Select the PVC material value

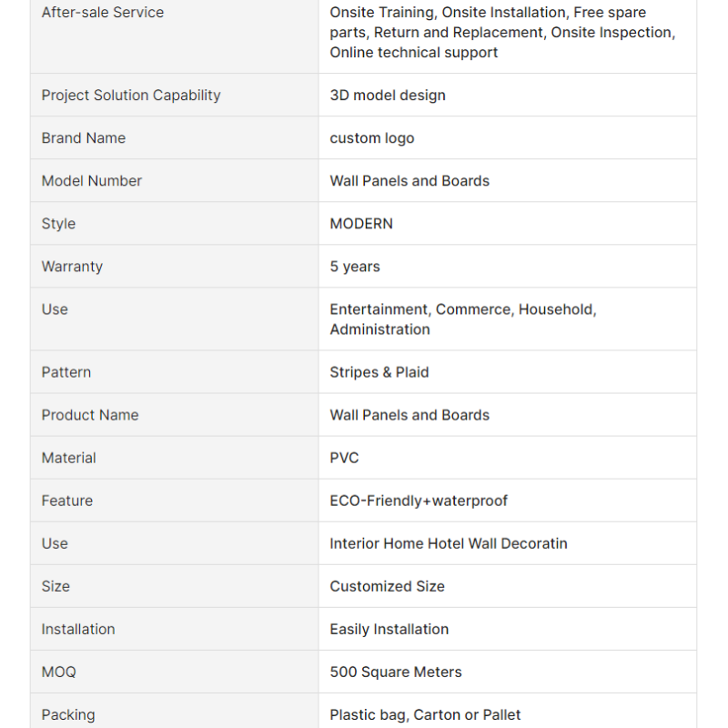coord(345,458)
